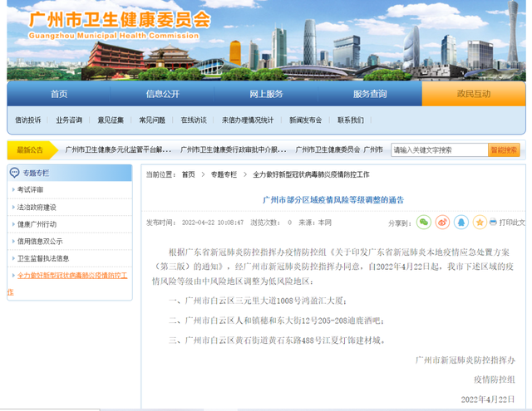The height and width of the screenshot is (411, 532).
Task: Open the 网上服务 navigation tab
Action: (x=266, y=94)
